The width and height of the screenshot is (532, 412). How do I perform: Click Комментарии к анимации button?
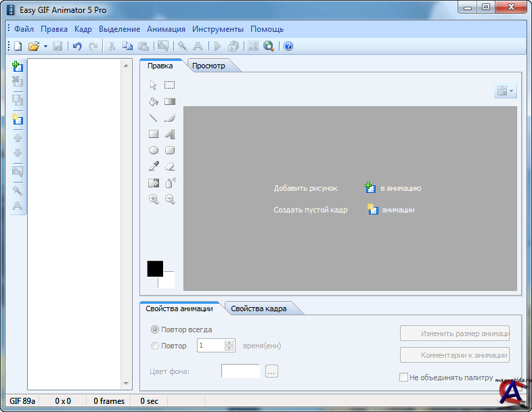point(455,355)
